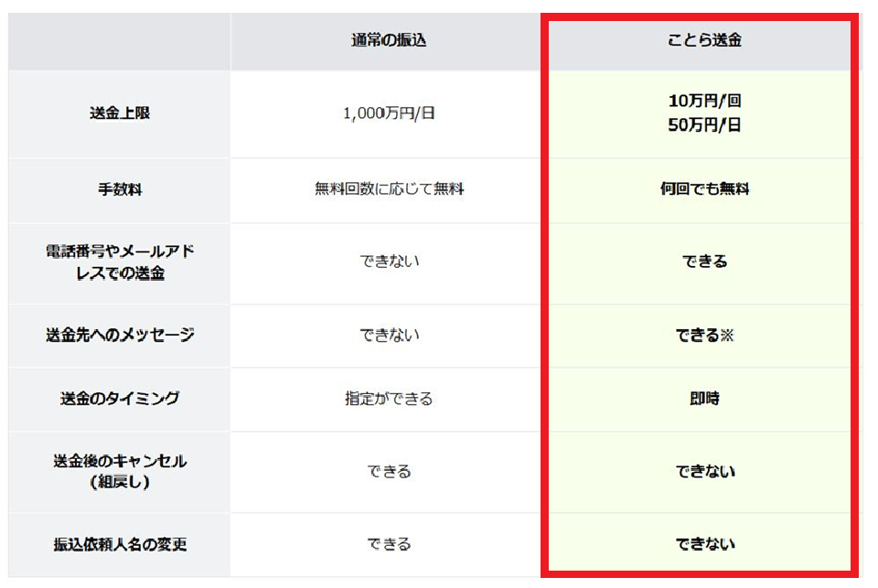Click the 送金後のキャンセル(組戻し) row label
Viewport: 878px width, 588px height.
[120, 472]
